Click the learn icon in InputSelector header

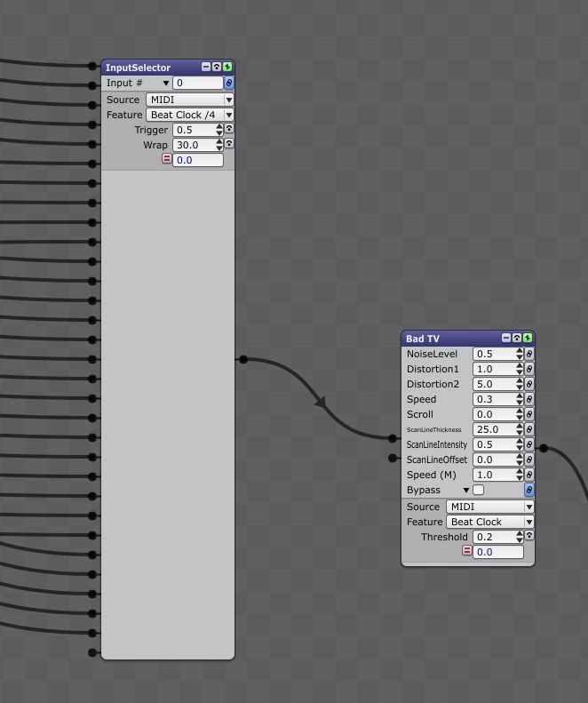217,67
